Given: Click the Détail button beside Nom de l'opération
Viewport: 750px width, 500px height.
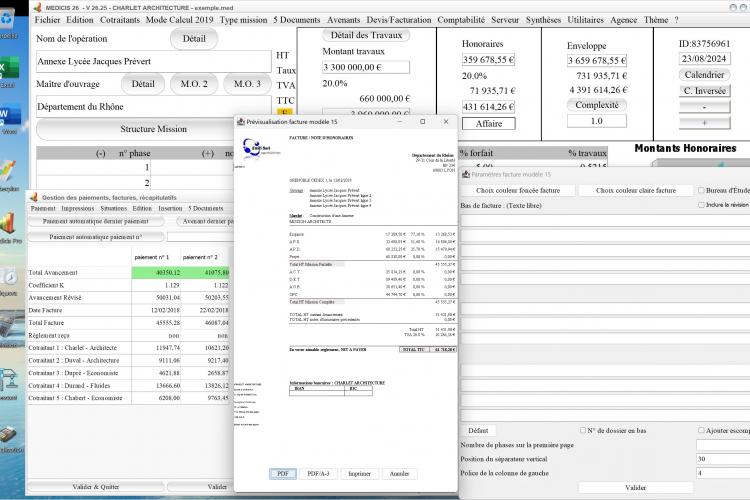Looking at the screenshot, I should point(194,39).
